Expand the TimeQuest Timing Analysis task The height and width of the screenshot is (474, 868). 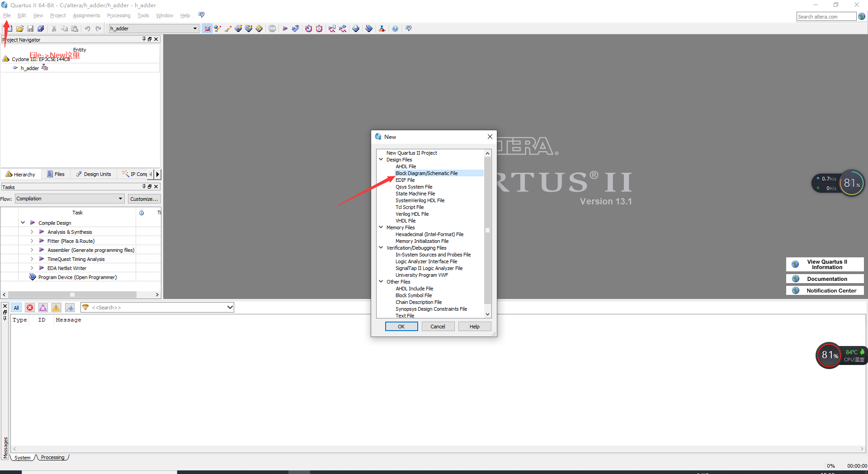32,259
